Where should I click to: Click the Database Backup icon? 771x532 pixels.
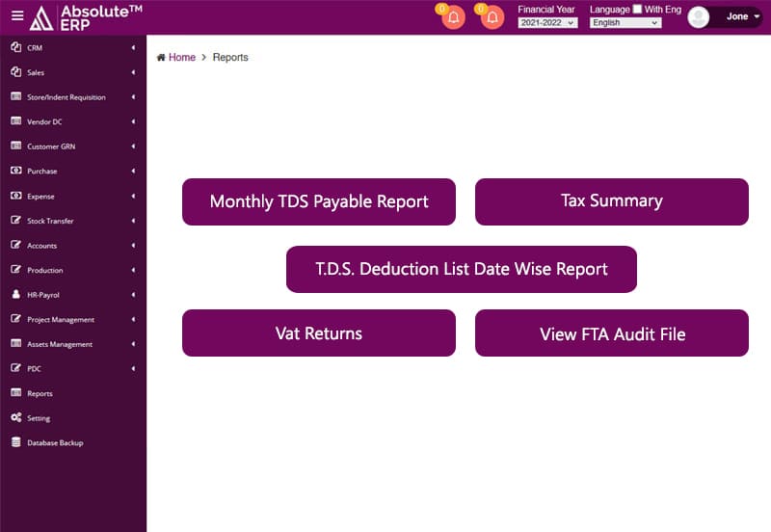click(16, 443)
